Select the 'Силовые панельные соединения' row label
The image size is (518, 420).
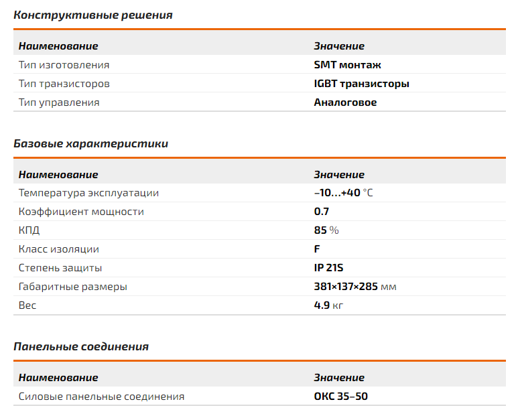(x=101, y=397)
